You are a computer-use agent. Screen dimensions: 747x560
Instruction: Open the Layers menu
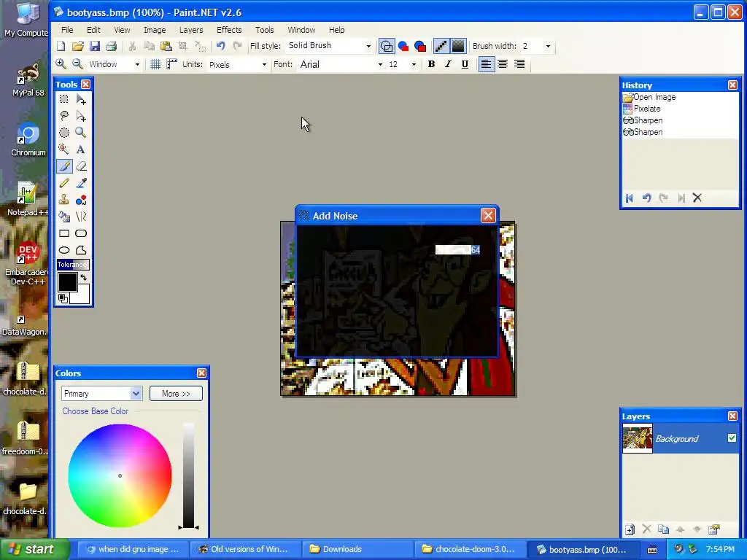(x=191, y=29)
